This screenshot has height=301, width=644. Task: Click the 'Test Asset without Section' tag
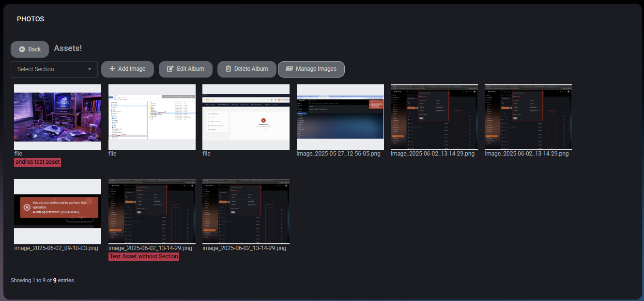(144, 256)
